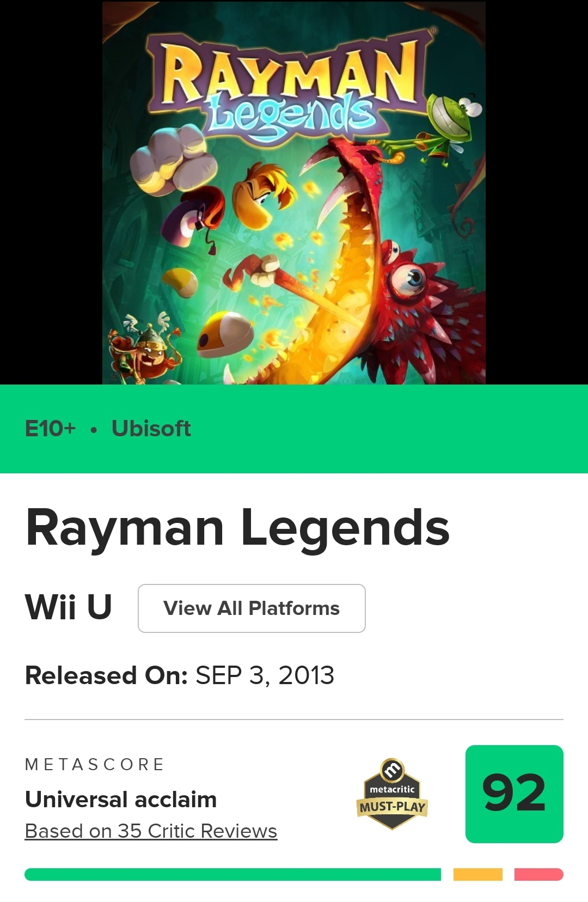Screen dimensions: 588x902
Task: Select the yellow mixed reviews bar
Action: pyautogui.click(x=477, y=874)
